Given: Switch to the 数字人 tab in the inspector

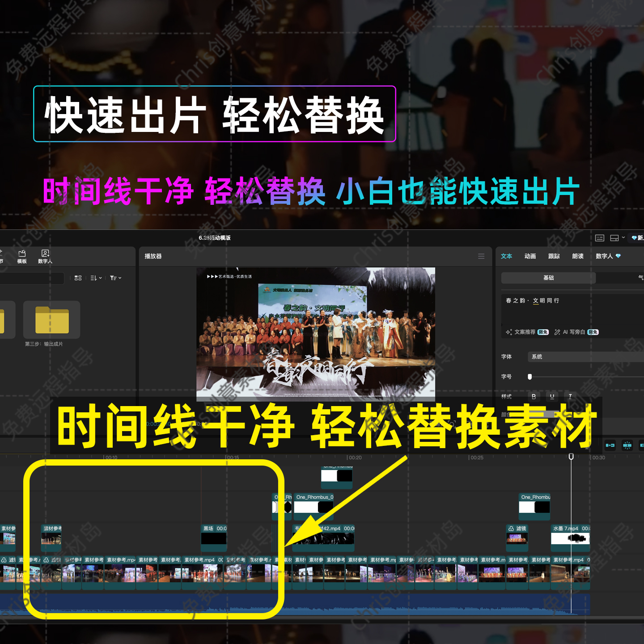Looking at the screenshot, I should [x=608, y=256].
